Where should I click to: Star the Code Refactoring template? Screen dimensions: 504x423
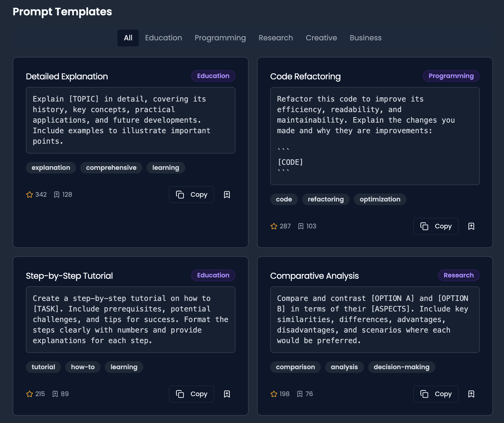274,226
